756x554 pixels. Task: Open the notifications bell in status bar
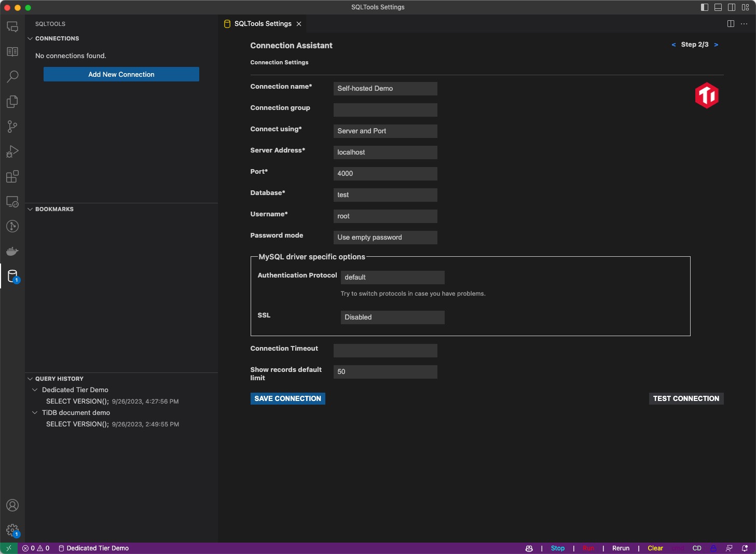click(745, 548)
